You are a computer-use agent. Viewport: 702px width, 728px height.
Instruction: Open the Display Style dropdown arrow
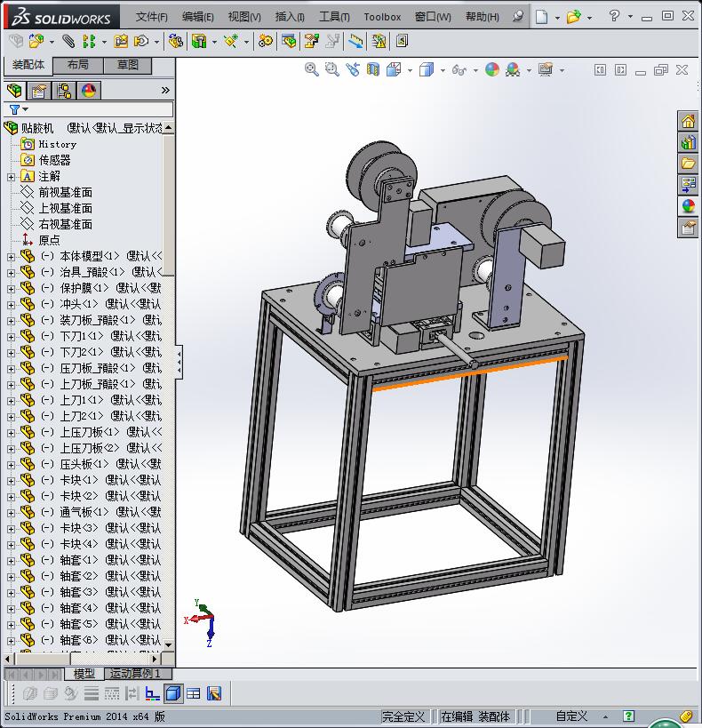443,70
